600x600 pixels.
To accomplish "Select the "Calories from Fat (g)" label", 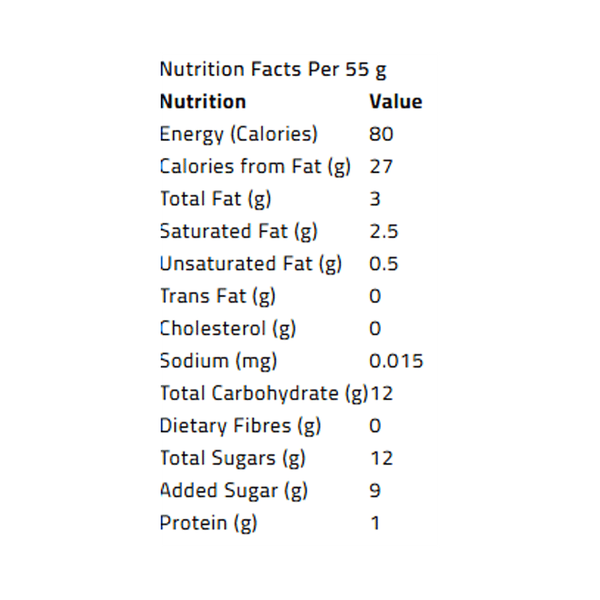I will (255, 166).
